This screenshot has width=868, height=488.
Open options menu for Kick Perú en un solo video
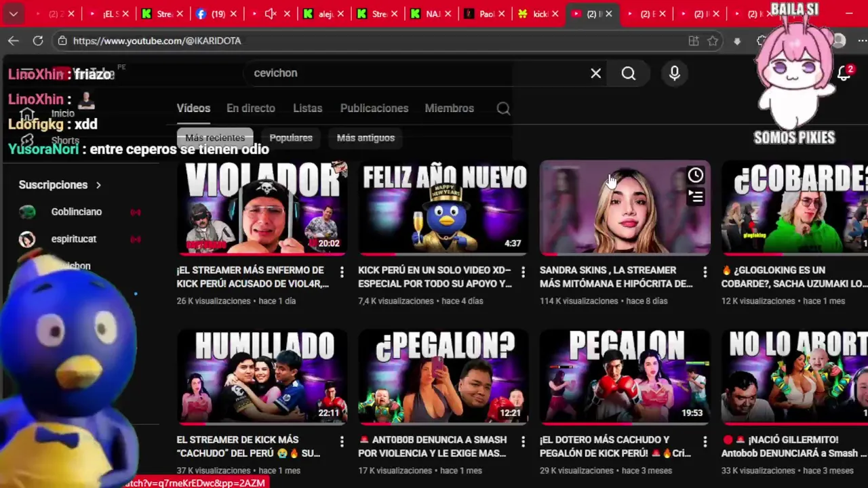click(523, 272)
